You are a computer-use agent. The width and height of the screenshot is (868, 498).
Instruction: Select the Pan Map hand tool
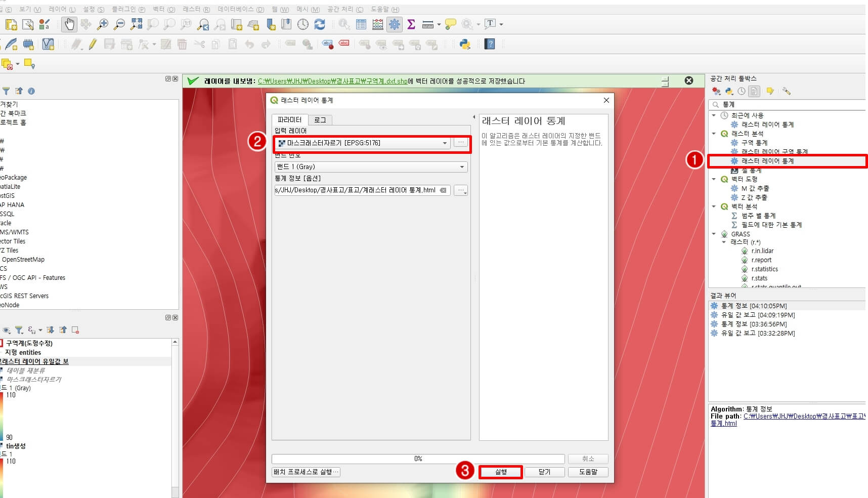pyautogui.click(x=69, y=24)
